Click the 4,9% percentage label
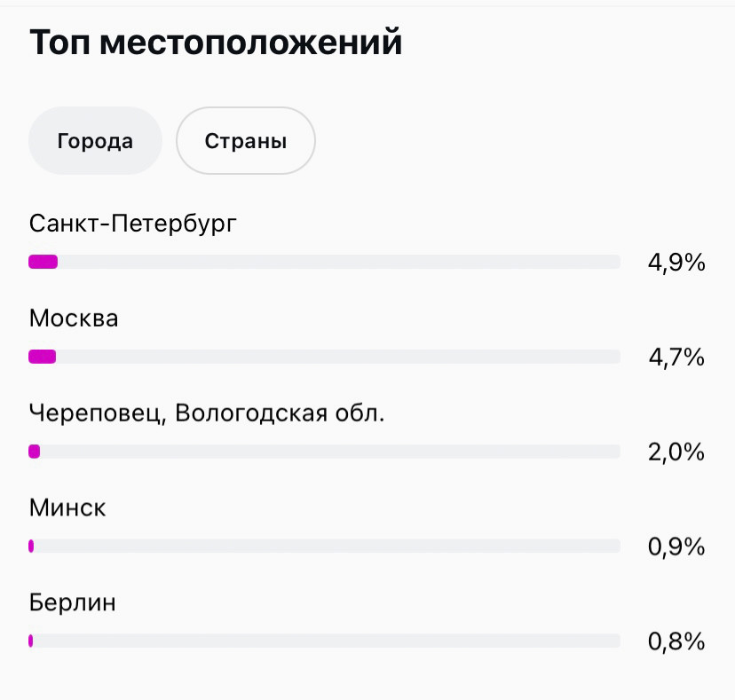Viewport: 735px width, 700px height. 676,262
